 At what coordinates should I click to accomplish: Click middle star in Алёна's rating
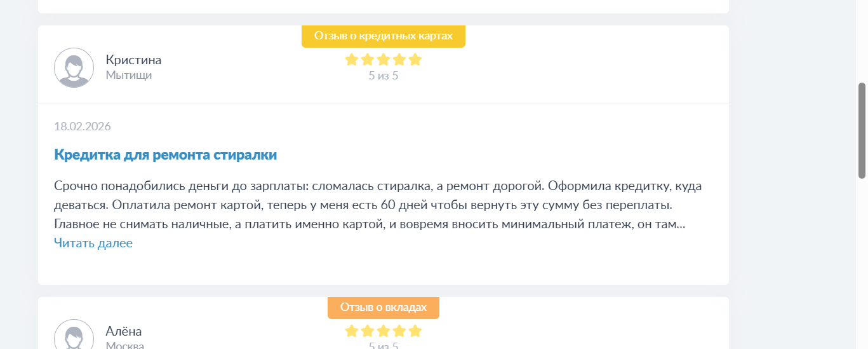coord(384,331)
